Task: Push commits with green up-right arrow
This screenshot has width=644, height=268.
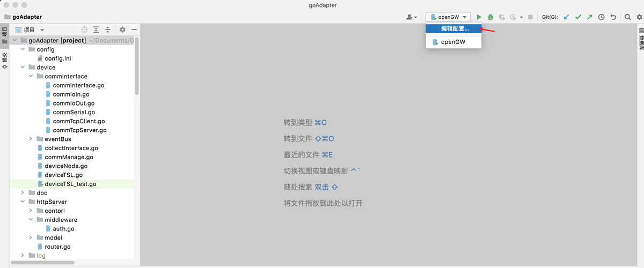Action: coord(589,17)
